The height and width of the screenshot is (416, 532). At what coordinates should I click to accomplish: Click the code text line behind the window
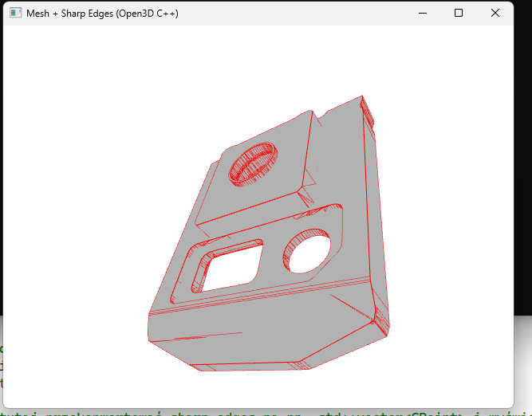(x=239, y=412)
